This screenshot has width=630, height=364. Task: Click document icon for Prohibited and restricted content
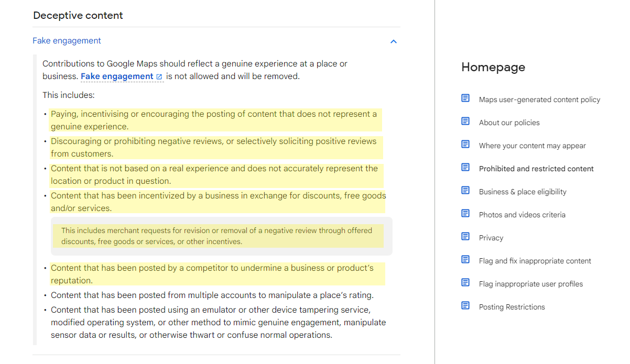click(465, 168)
